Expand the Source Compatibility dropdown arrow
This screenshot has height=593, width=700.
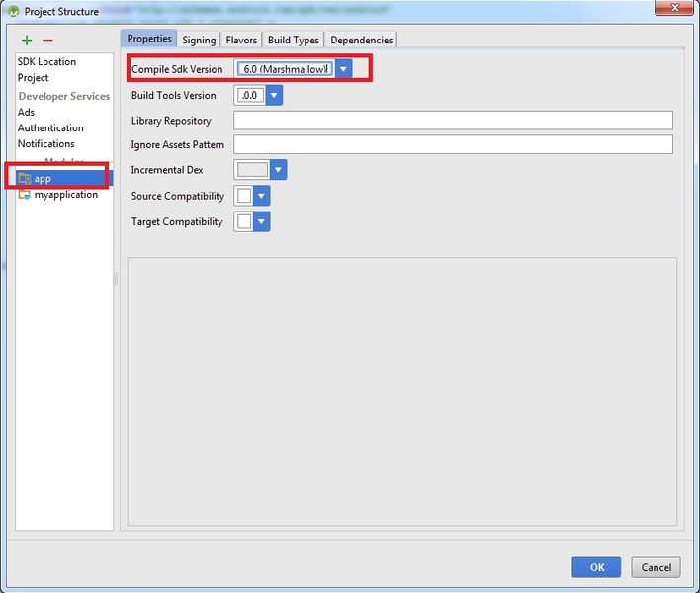click(x=261, y=196)
